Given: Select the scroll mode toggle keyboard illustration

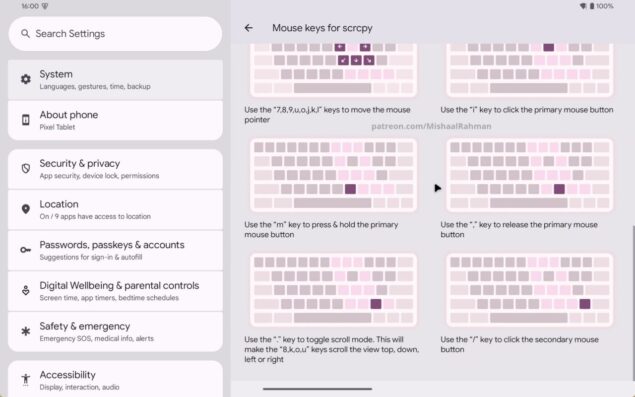Looking at the screenshot, I should pos(333,290).
